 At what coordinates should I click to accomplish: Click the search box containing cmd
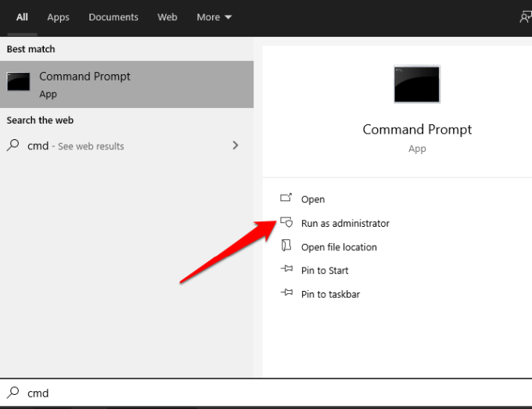pos(266,393)
